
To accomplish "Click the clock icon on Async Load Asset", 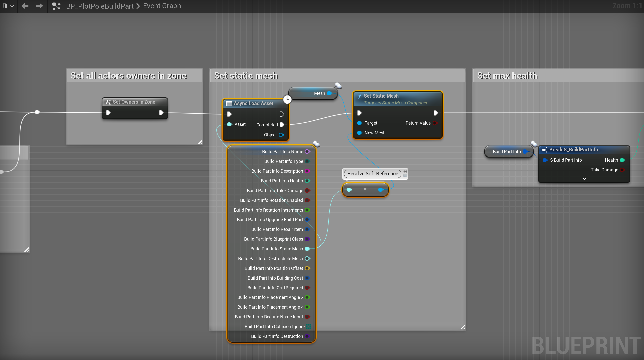I will (x=287, y=99).
